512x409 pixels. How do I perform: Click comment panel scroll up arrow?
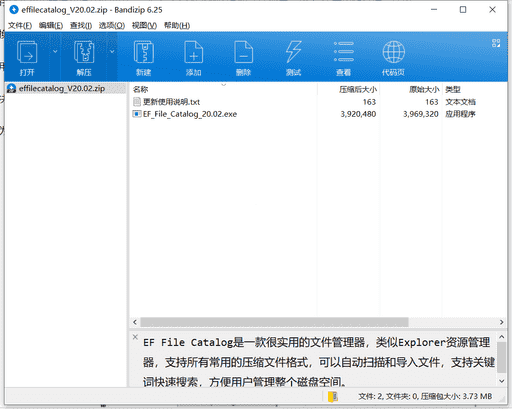click(501, 337)
